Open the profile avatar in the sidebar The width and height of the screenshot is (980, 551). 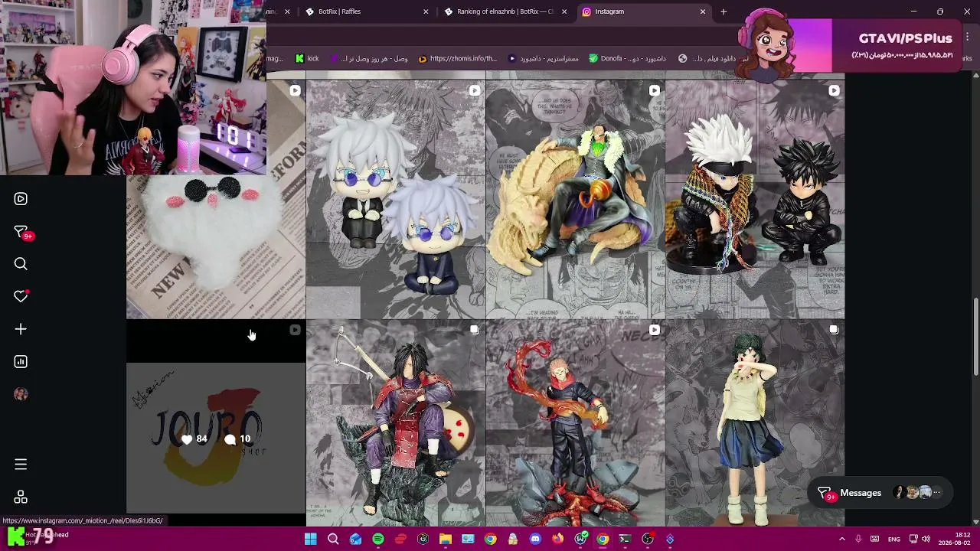(x=21, y=394)
